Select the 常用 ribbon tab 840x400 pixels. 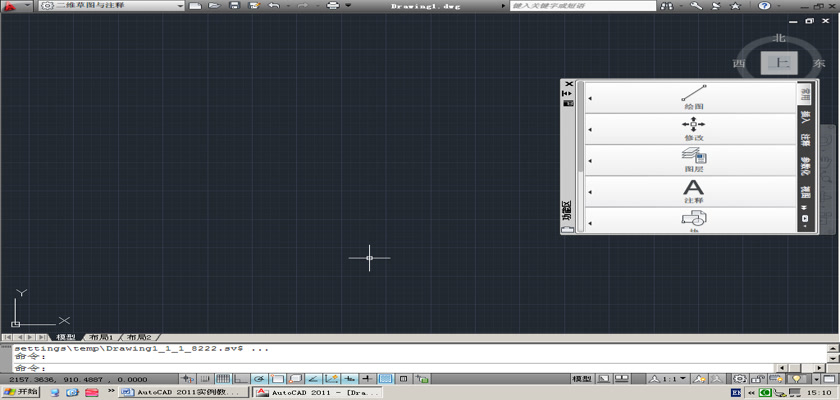coord(805,95)
